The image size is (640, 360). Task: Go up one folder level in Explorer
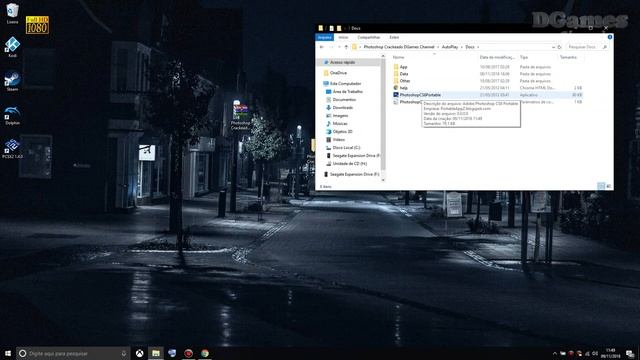[x=346, y=47]
